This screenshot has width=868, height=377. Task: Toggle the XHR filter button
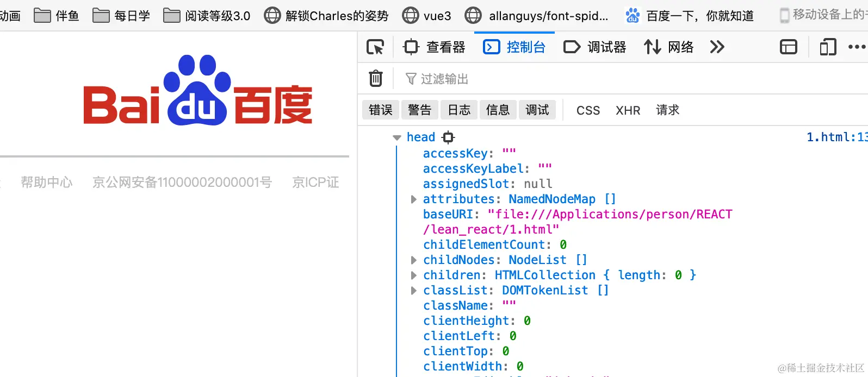pos(628,110)
